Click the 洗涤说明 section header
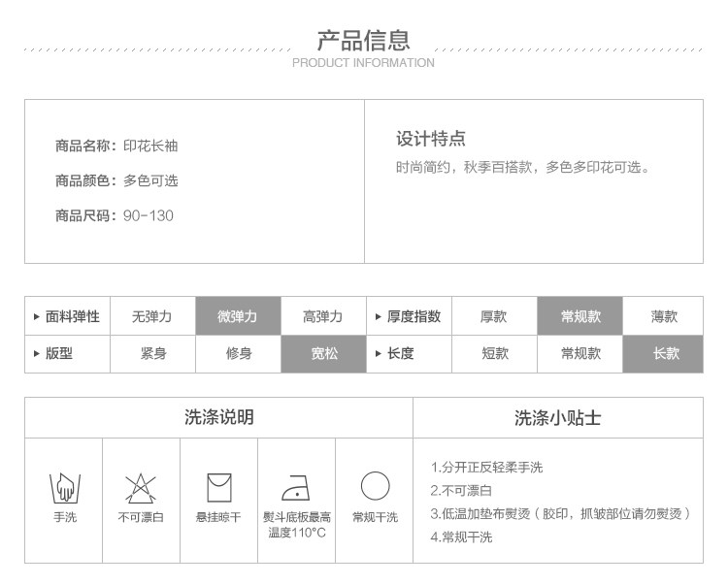The width and height of the screenshot is (728, 585). pyautogui.click(x=219, y=417)
